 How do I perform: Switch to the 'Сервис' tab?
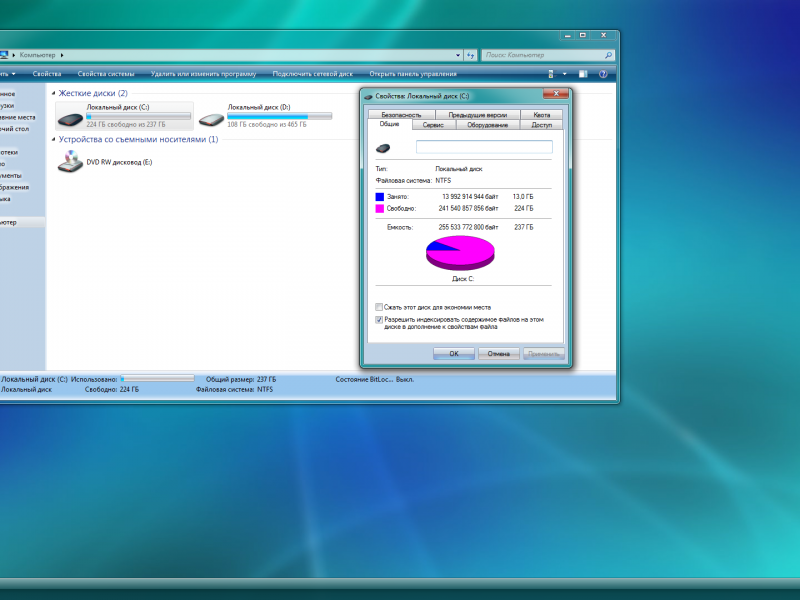pos(433,125)
